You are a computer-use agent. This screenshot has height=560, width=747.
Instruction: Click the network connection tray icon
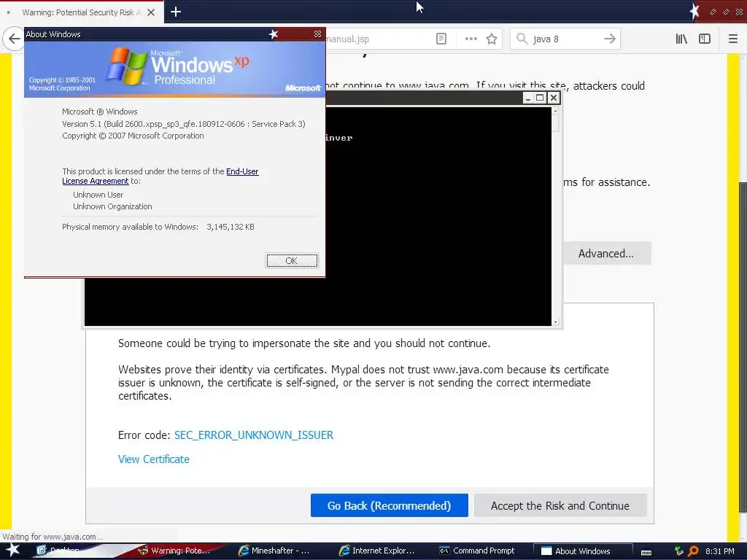(679, 551)
